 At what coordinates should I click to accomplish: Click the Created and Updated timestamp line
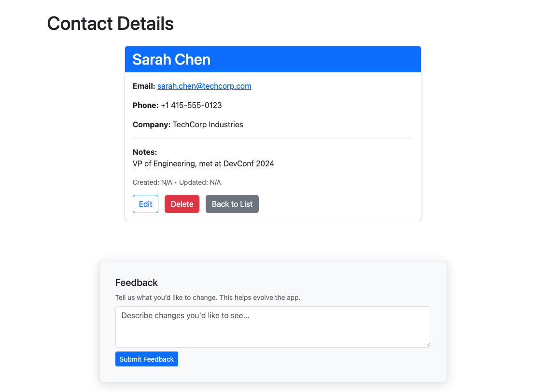[x=177, y=182]
